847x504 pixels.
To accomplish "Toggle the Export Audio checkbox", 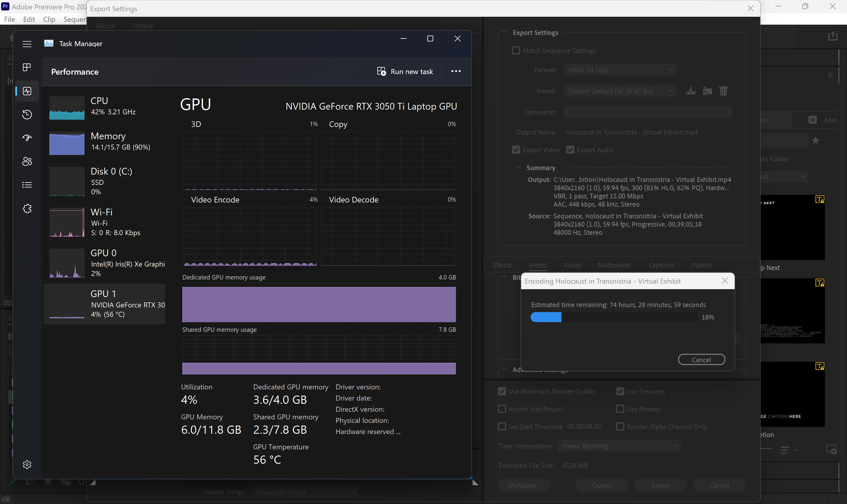I will (x=570, y=150).
